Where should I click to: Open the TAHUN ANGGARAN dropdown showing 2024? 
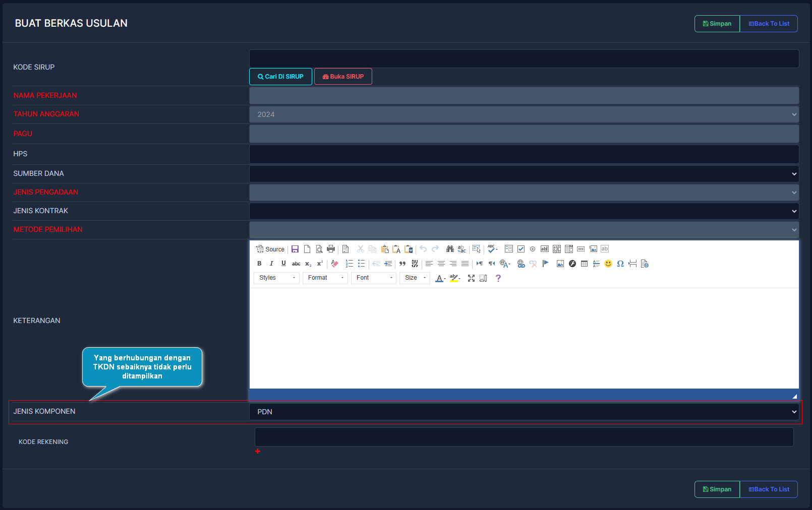pos(524,114)
